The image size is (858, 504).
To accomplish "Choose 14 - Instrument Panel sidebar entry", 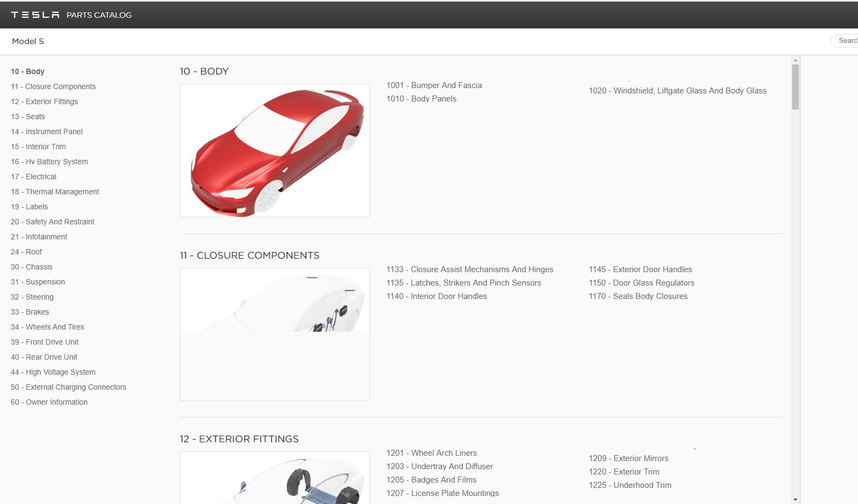I will 47,132.
